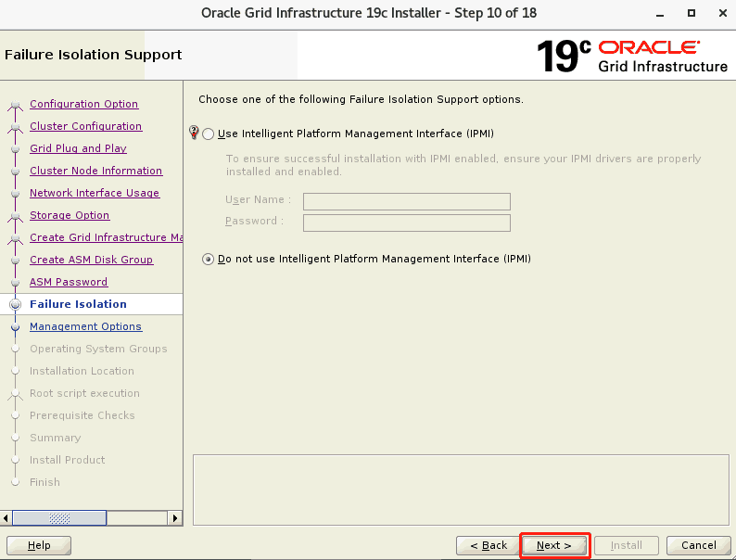Go to Configuration Option step
736x560 pixels.
(84, 104)
